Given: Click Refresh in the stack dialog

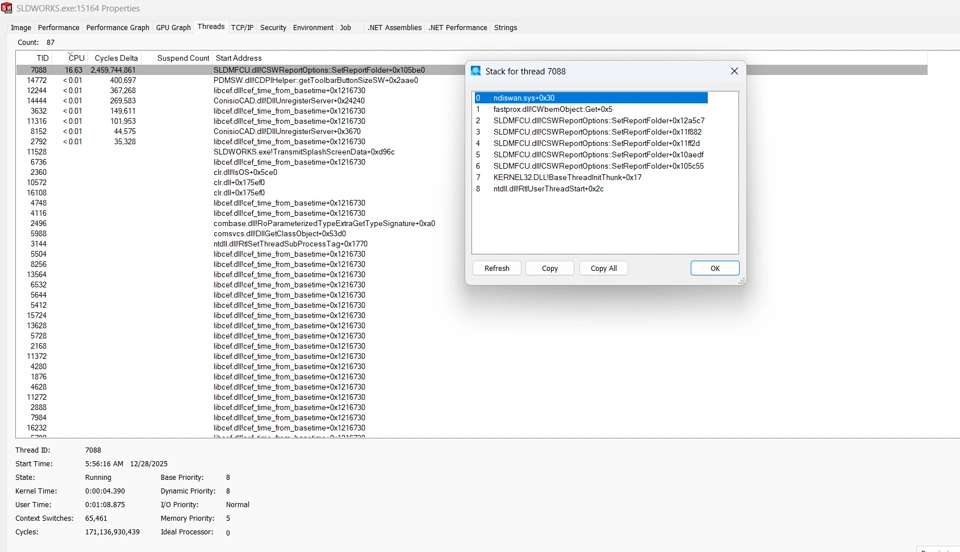Looking at the screenshot, I should (497, 268).
